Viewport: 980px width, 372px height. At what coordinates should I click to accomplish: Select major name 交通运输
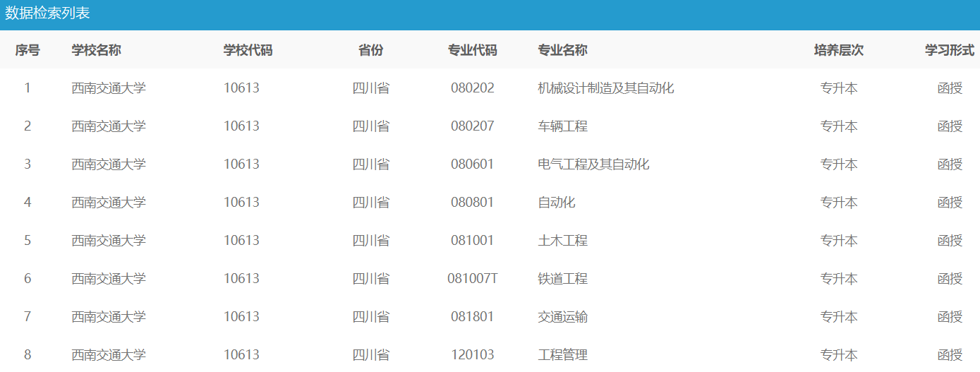click(562, 317)
